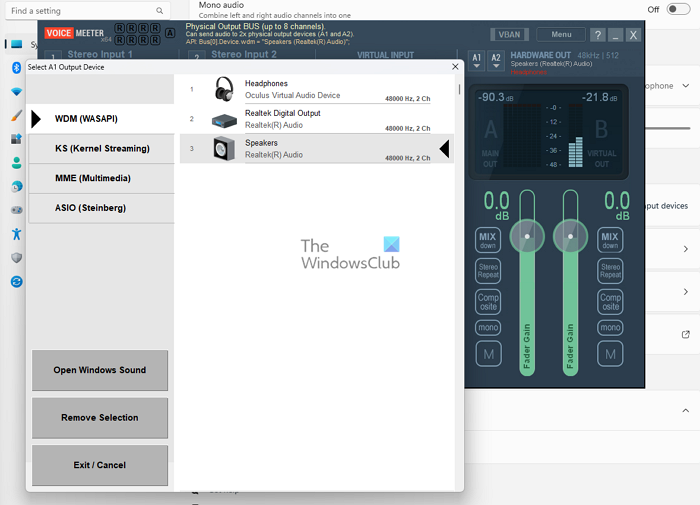Open the second right-arrow settings row

pos(686,292)
